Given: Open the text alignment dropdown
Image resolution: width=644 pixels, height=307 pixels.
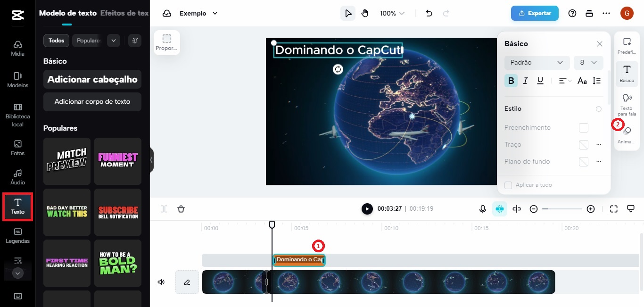Looking at the screenshot, I should point(565,81).
